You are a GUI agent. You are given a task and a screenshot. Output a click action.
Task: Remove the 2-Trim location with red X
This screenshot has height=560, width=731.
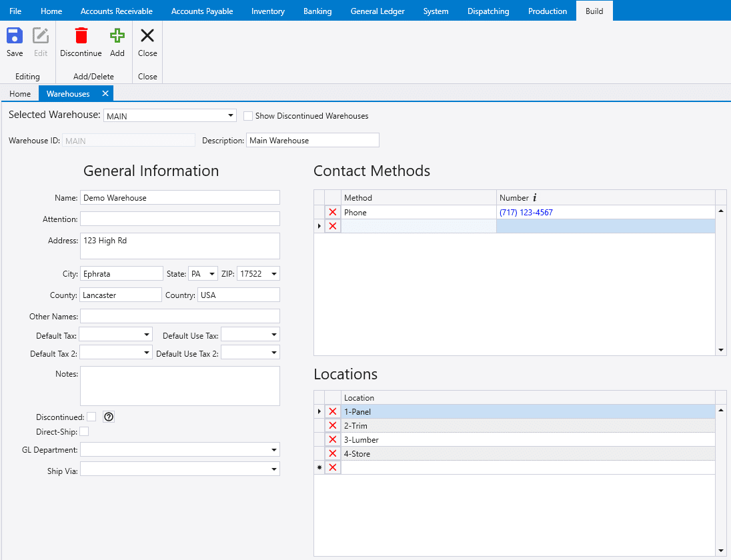point(333,426)
